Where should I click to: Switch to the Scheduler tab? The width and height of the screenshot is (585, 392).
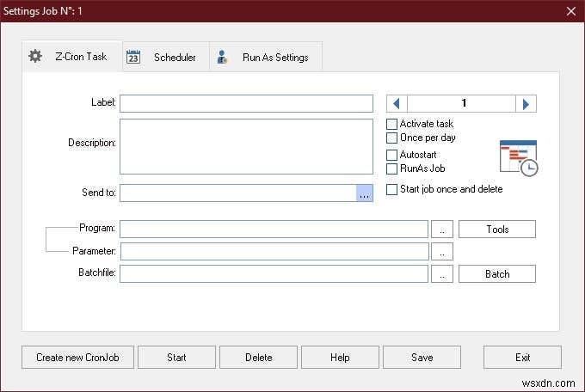click(x=166, y=57)
